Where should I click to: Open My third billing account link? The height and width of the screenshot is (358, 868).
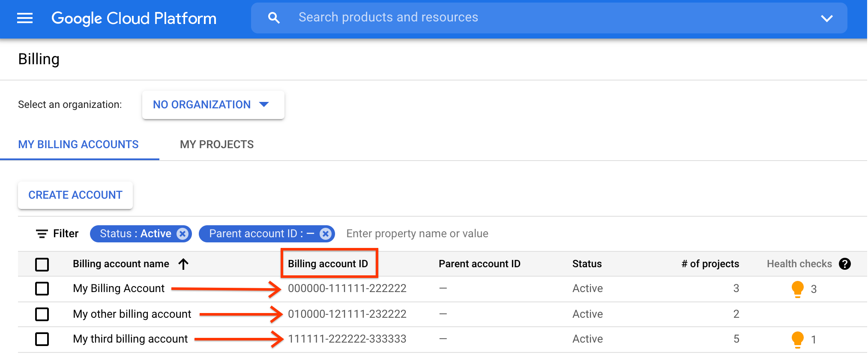point(130,339)
